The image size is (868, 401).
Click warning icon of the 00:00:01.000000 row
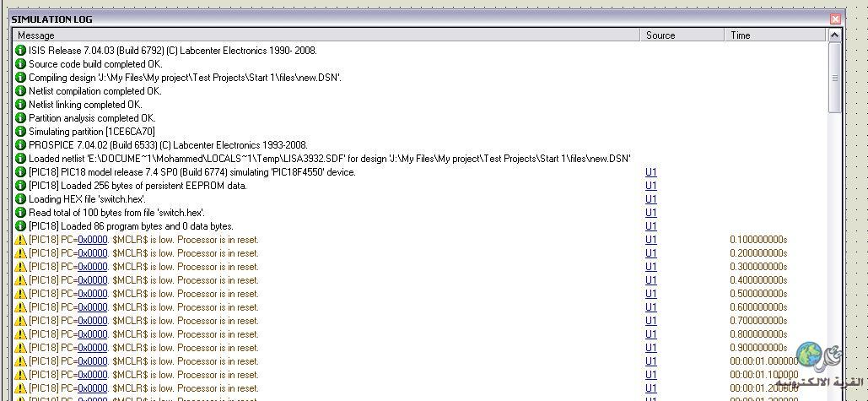(20, 361)
